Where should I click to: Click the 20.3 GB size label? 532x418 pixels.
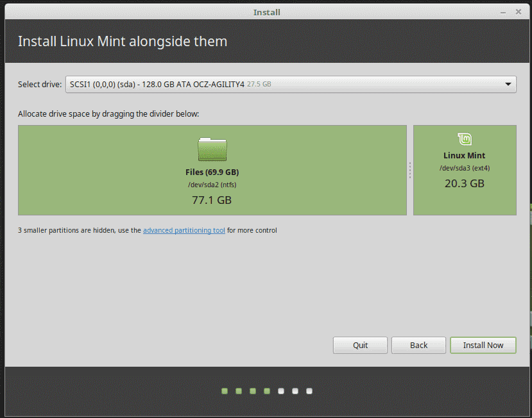(x=464, y=183)
